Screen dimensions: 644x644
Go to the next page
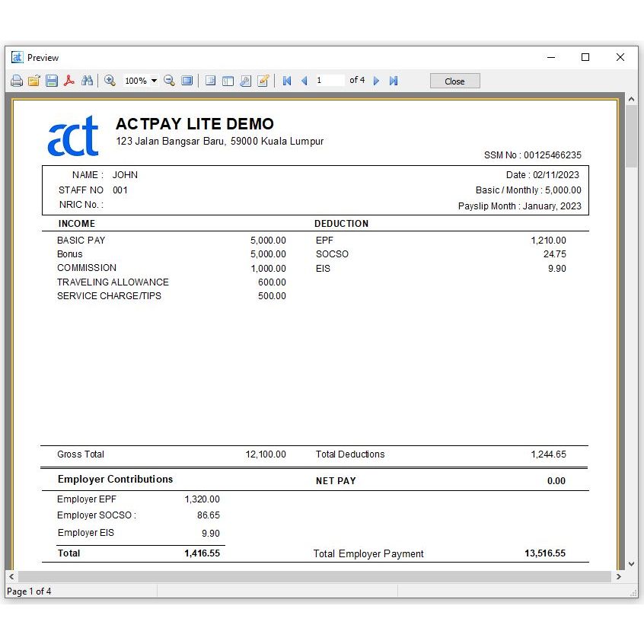pos(376,81)
